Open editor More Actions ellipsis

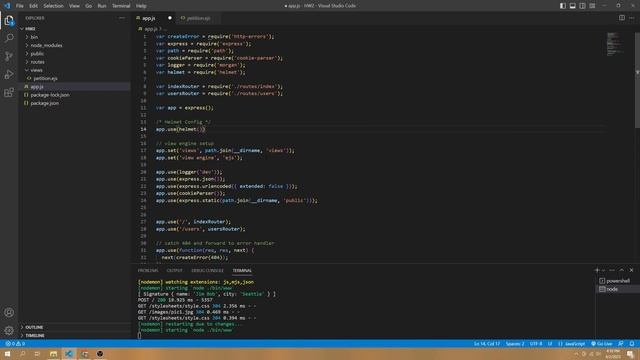[x=632, y=18]
